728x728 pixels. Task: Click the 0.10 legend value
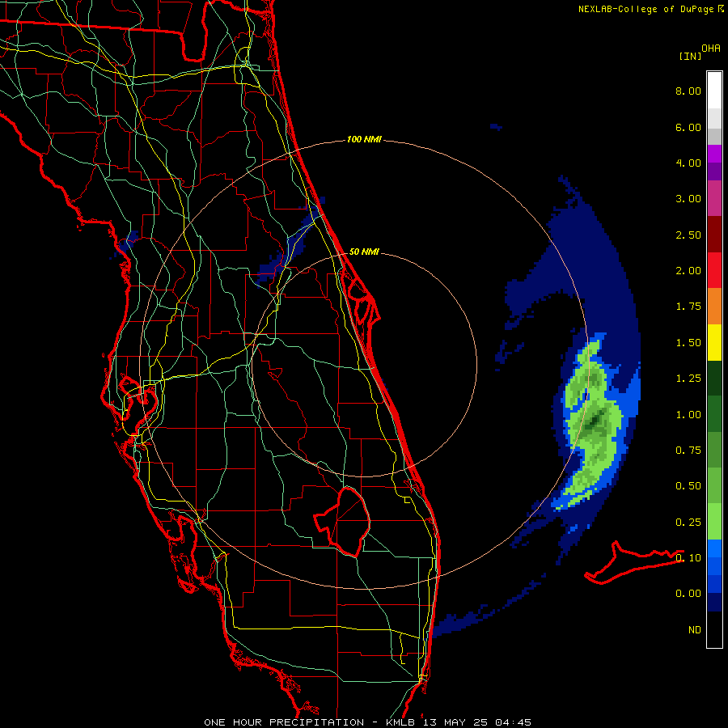688,557
